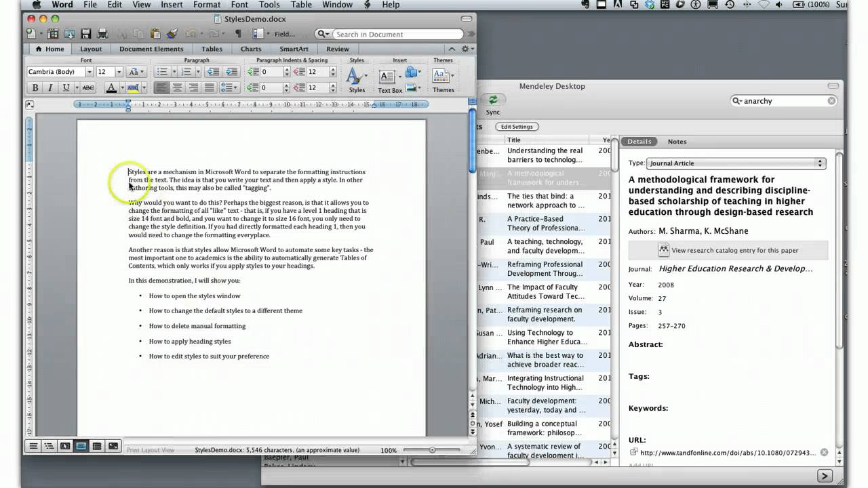Screen dimensions: 868x488
Task: Open the bulleted list dropdown arrow
Action: click(x=174, y=72)
